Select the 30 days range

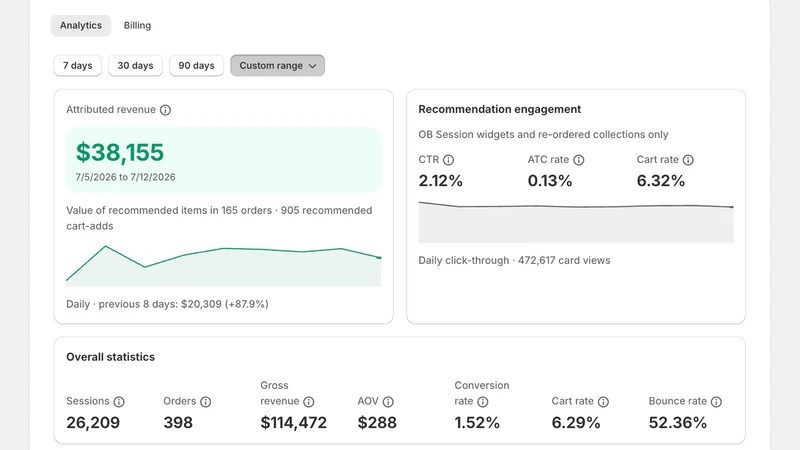click(x=135, y=66)
